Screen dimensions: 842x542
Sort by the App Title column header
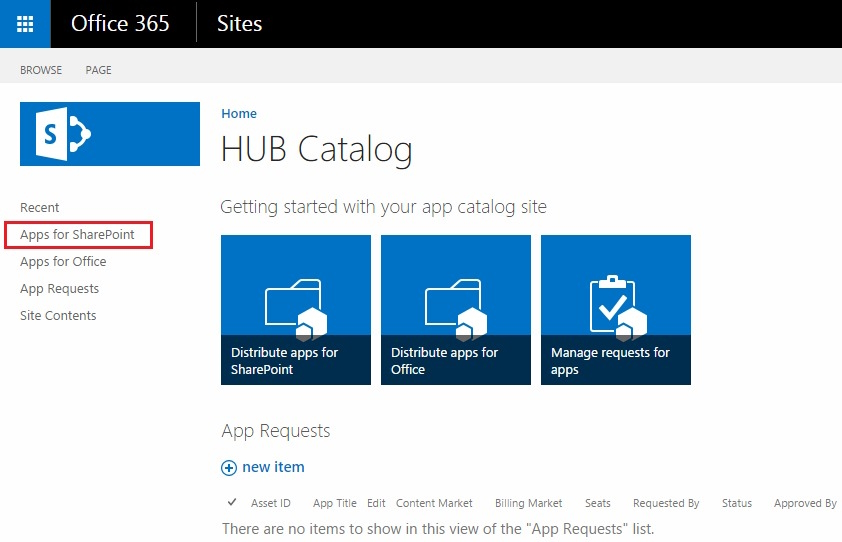pos(335,503)
